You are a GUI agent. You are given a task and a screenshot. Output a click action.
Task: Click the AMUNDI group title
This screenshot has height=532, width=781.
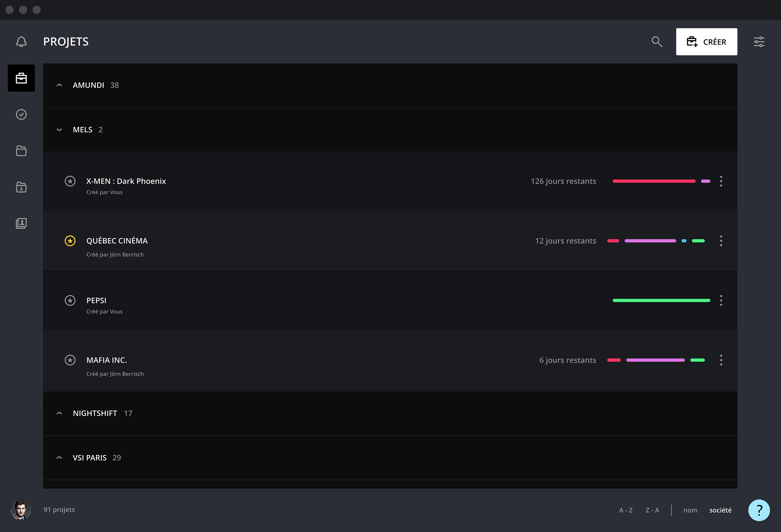88,85
